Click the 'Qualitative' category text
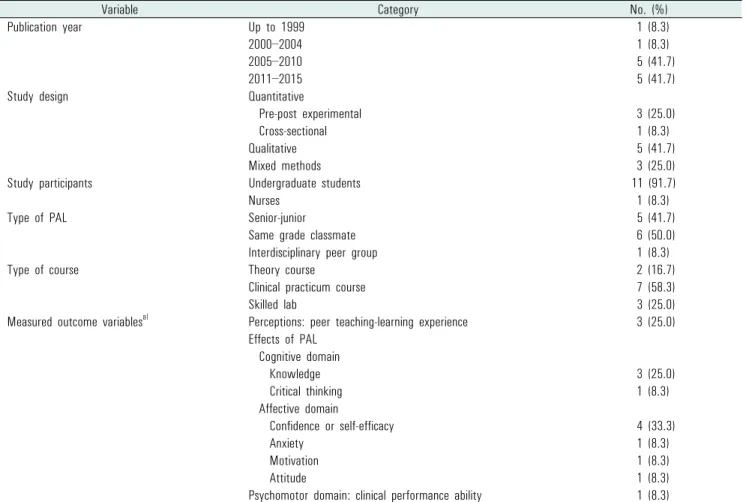 [272, 149]
